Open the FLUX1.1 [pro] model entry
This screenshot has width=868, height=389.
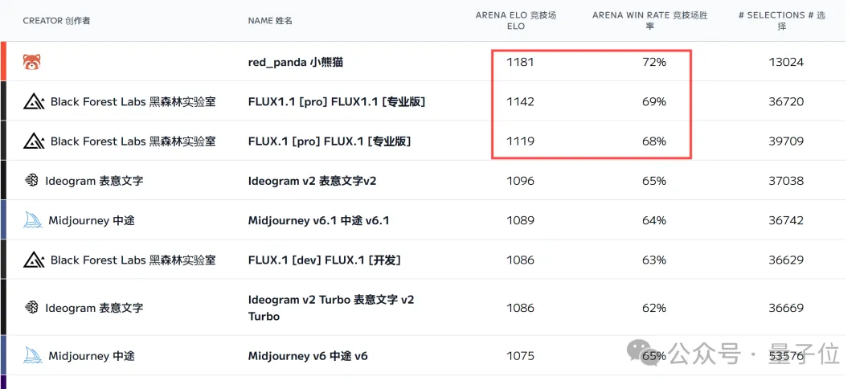(x=336, y=102)
